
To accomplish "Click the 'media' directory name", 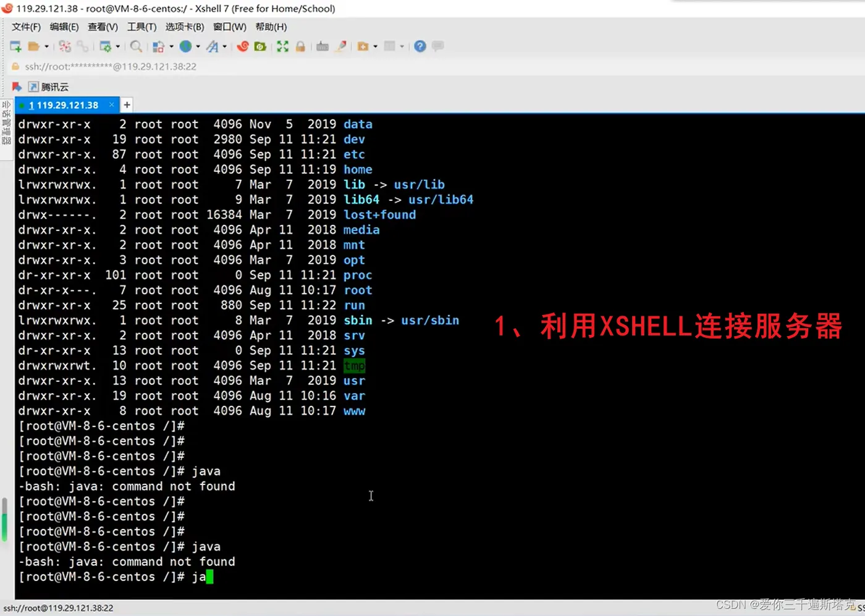I will coord(362,230).
